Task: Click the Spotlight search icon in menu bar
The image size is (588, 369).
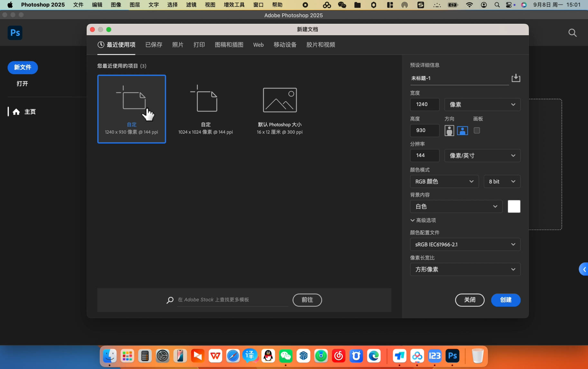Action: [x=497, y=5]
